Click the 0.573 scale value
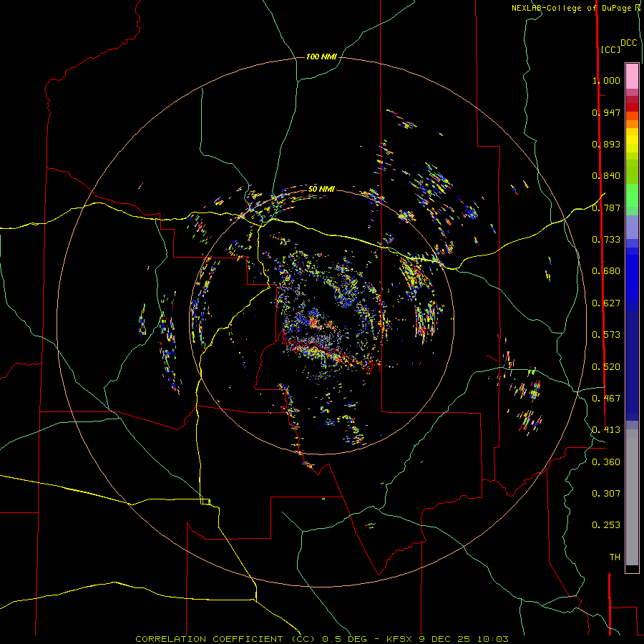The height and width of the screenshot is (644, 644). (606, 335)
